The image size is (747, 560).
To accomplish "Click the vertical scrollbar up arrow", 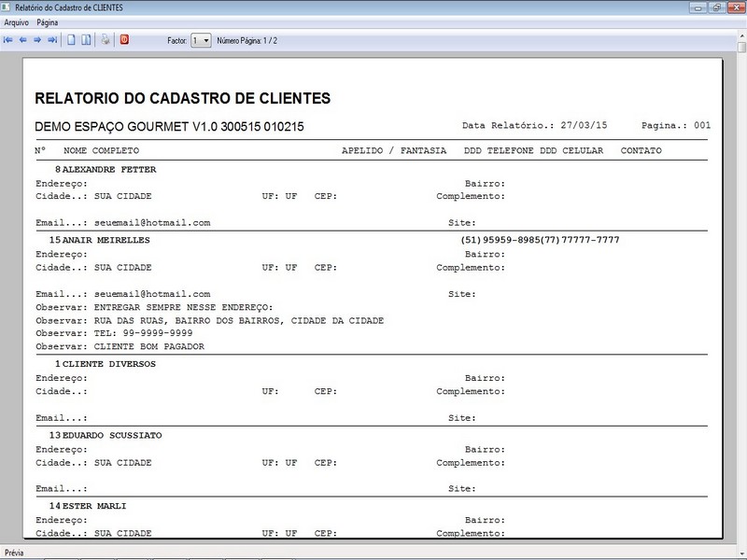I will (x=741, y=35).
